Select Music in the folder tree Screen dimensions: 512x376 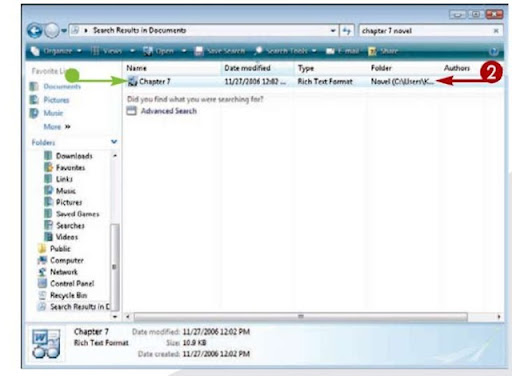point(66,191)
